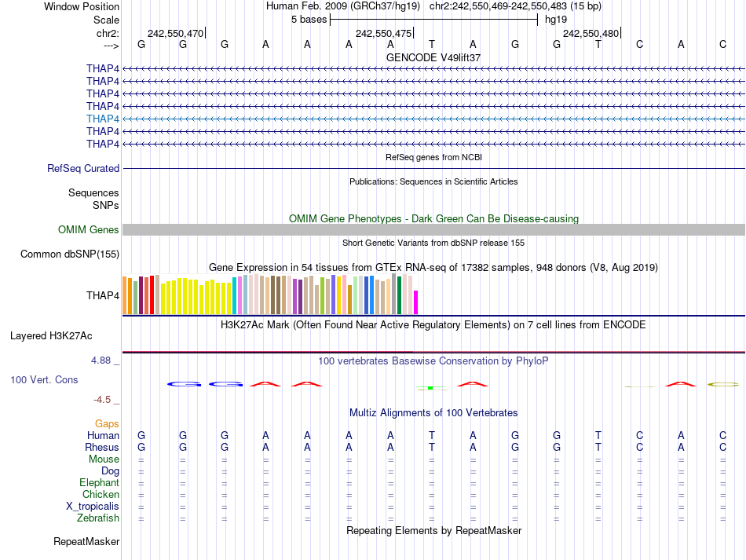Select the Dog species label
746x560 pixels.
(x=111, y=471)
